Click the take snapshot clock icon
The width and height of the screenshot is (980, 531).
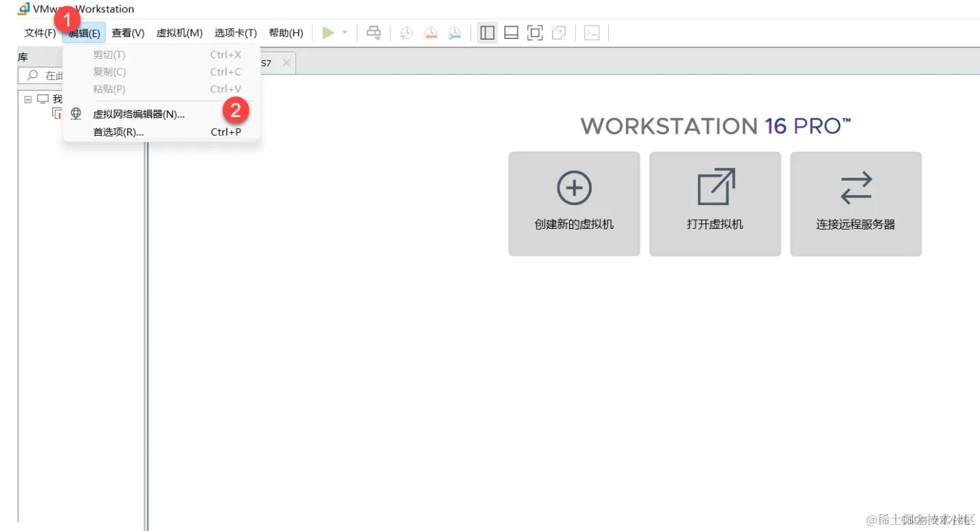pyautogui.click(x=407, y=33)
